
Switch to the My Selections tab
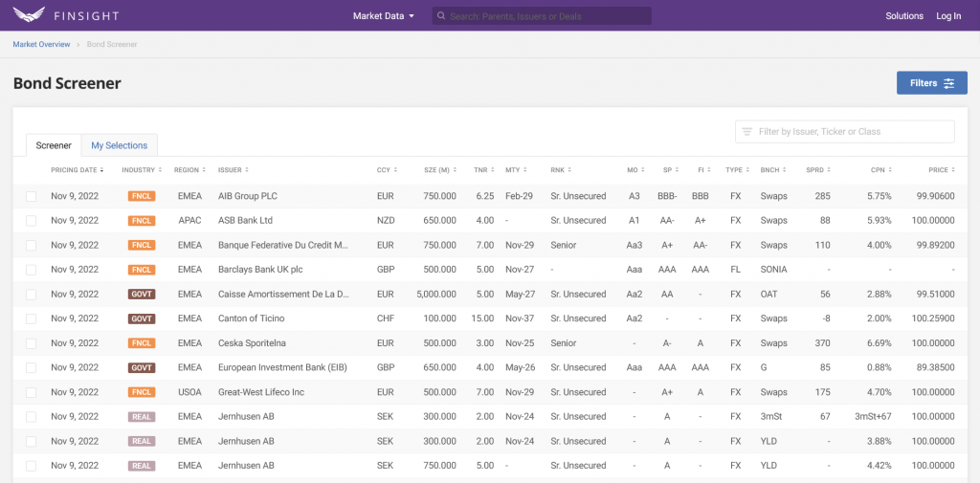tap(120, 145)
